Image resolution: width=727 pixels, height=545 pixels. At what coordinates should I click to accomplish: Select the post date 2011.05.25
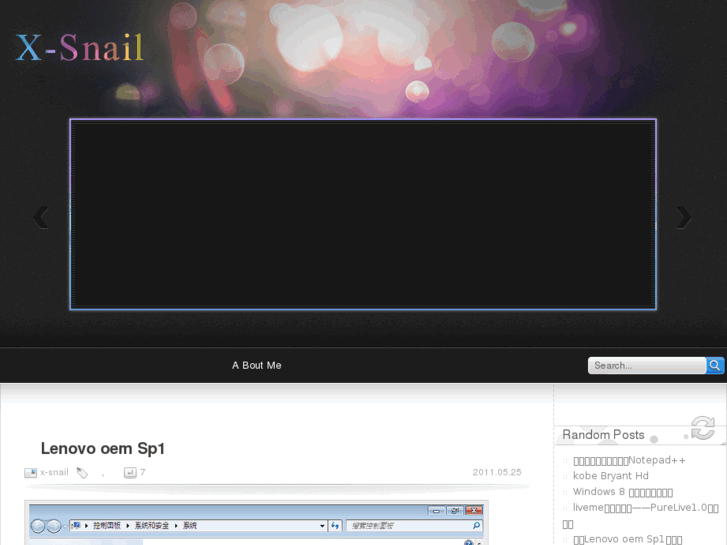pos(497,472)
